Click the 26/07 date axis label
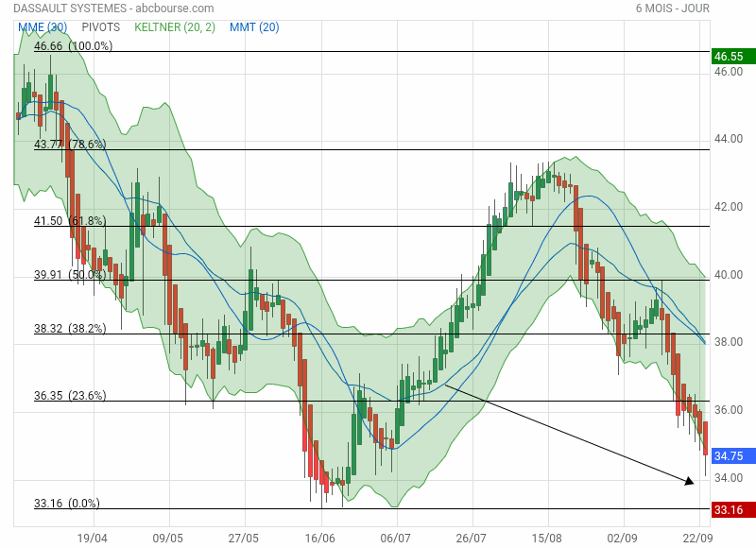The image size is (756, 548). point(471,538)
